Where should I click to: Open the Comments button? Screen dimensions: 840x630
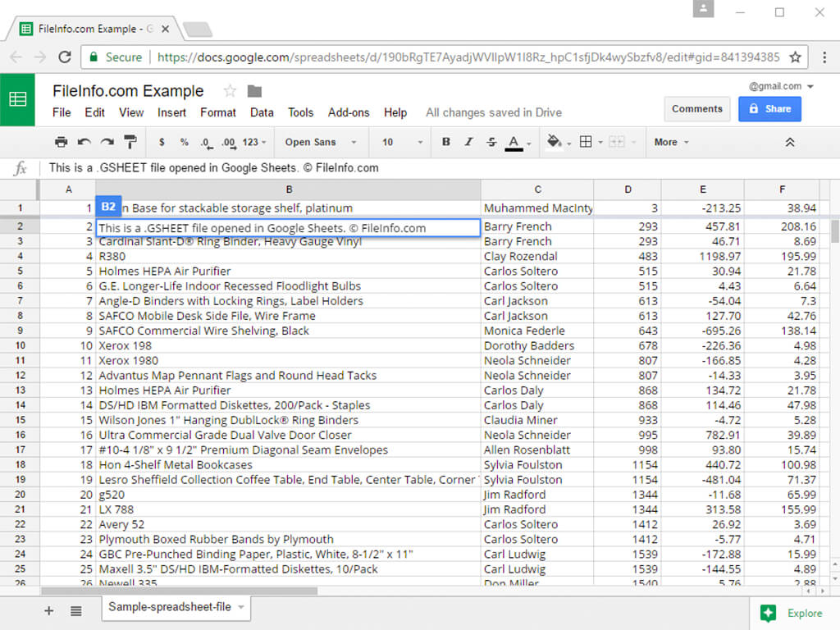[696, 108]
